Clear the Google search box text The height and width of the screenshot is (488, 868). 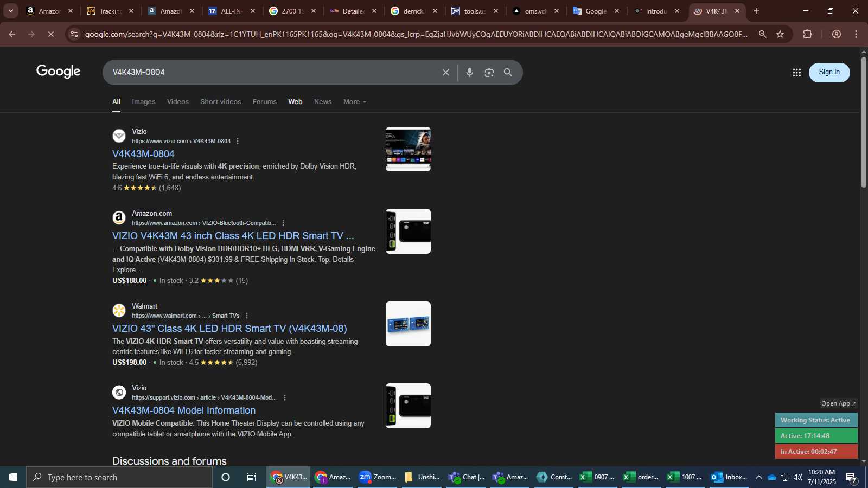[x=445, y=72]
